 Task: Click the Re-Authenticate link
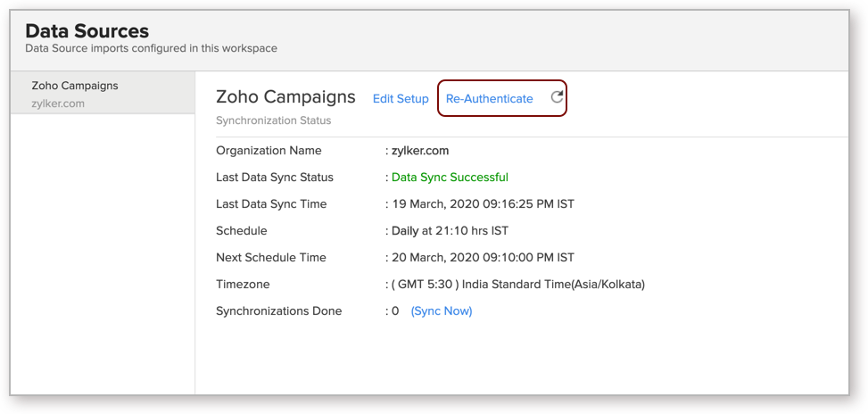click(x=489, y=99)
